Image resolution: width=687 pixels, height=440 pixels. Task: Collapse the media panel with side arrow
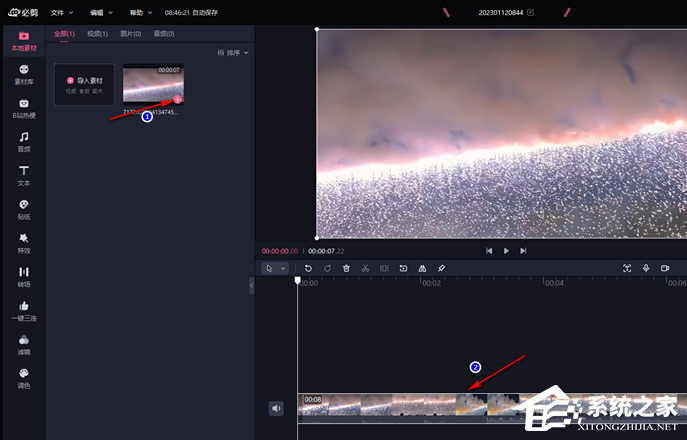[251, 286]
